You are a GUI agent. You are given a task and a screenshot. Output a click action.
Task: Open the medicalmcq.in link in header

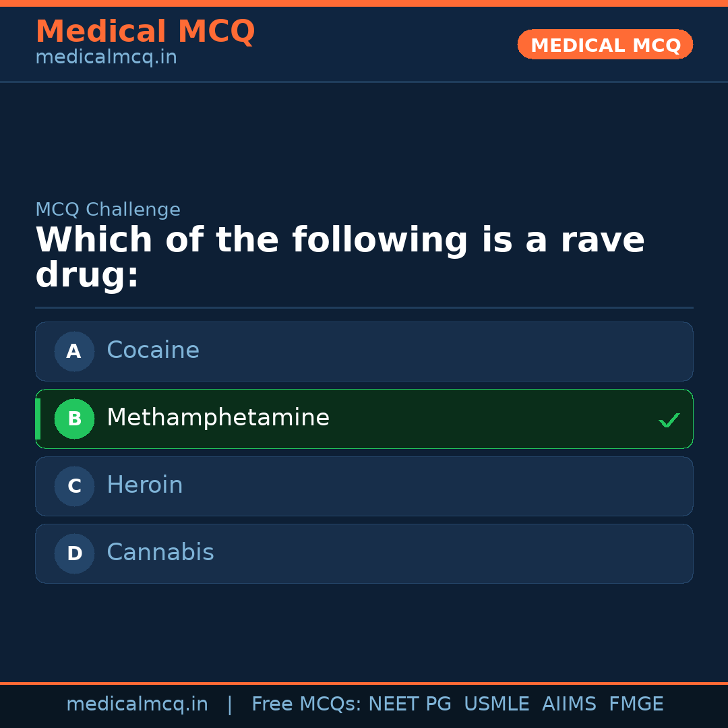[106, 58]
